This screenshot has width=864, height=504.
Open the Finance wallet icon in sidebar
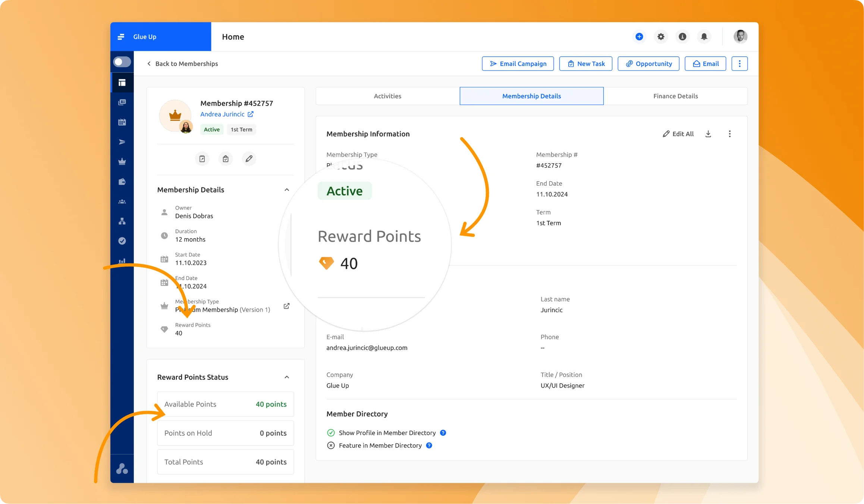(x=122, y=181)
